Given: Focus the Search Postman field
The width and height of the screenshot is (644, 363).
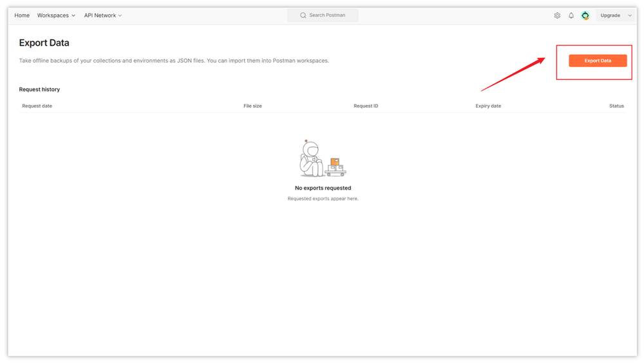Looking at the screenshot, I should point(327,15).
